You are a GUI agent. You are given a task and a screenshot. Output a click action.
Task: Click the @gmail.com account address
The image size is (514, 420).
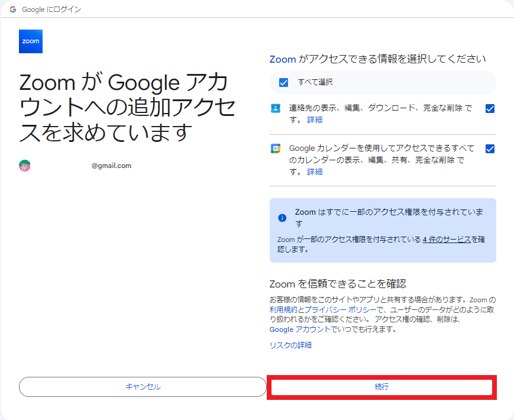(111, 166)
